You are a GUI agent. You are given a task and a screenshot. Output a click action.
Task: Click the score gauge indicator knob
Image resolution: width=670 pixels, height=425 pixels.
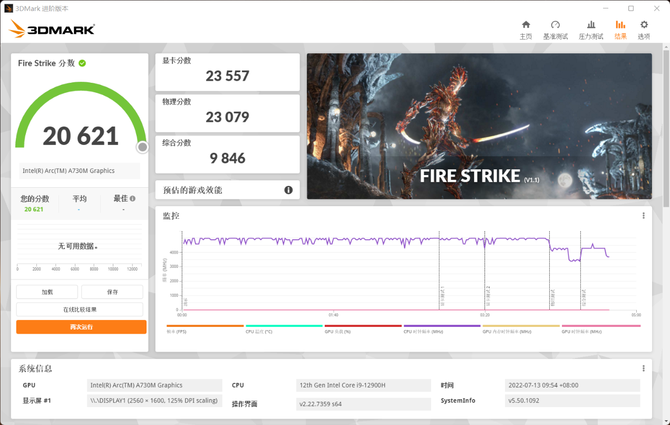142,147
